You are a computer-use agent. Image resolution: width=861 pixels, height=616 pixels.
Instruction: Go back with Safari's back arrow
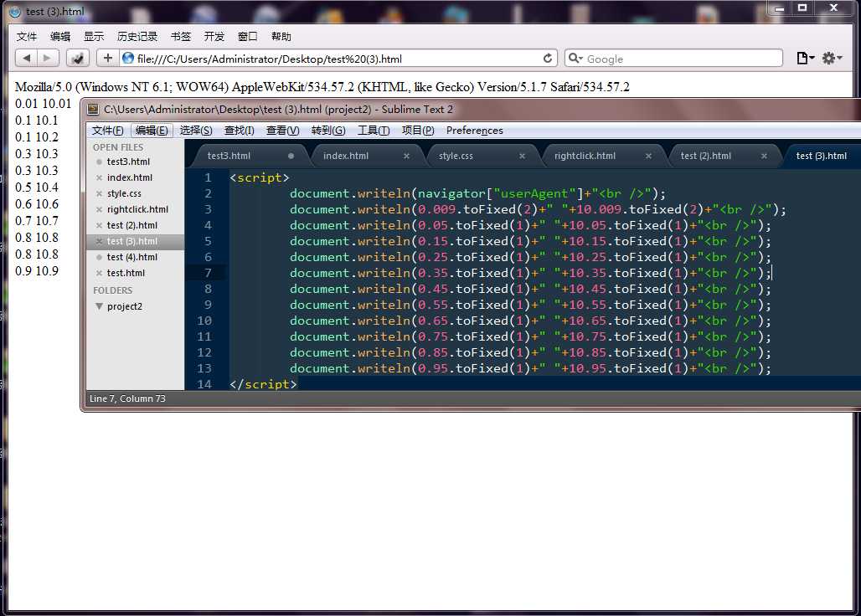(26, 58)
